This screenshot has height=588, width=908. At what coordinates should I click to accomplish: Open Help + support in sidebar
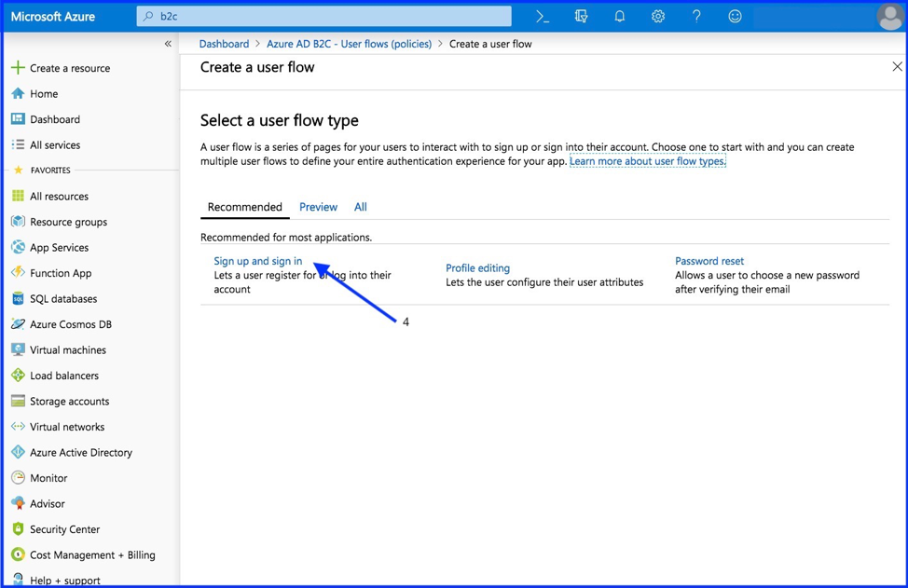[65, 581]
